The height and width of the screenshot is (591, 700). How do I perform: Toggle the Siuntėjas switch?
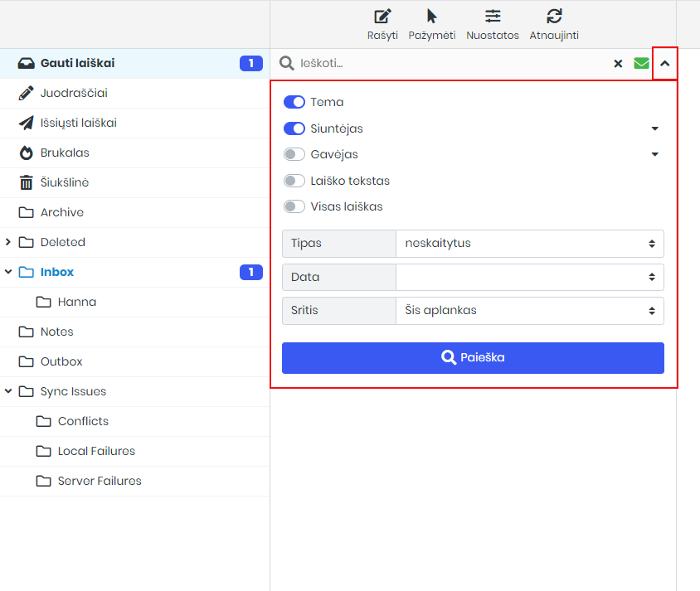pos(294,128)
